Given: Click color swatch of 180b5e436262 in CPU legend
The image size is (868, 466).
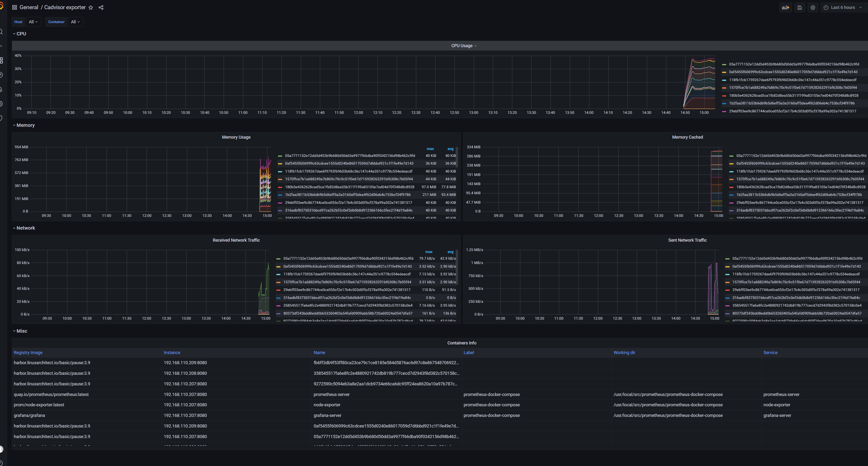Looking at the screenshot, I should [x=724, y=96].
